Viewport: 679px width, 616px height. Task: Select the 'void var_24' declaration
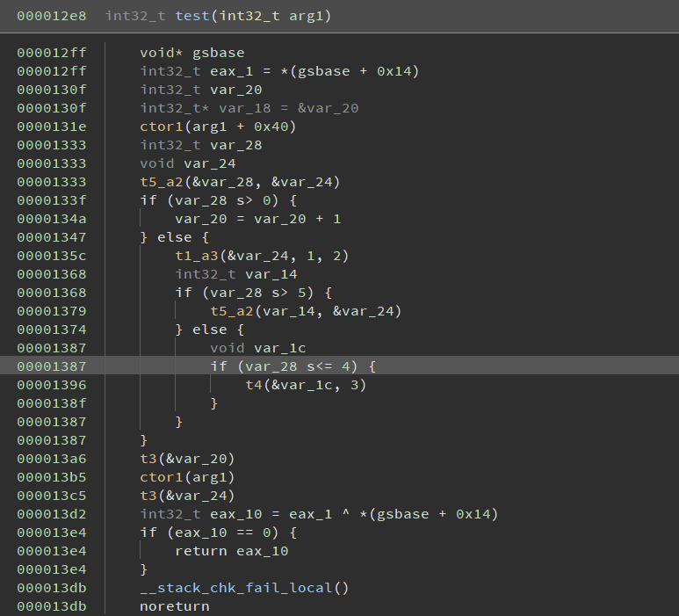[187, 163]
